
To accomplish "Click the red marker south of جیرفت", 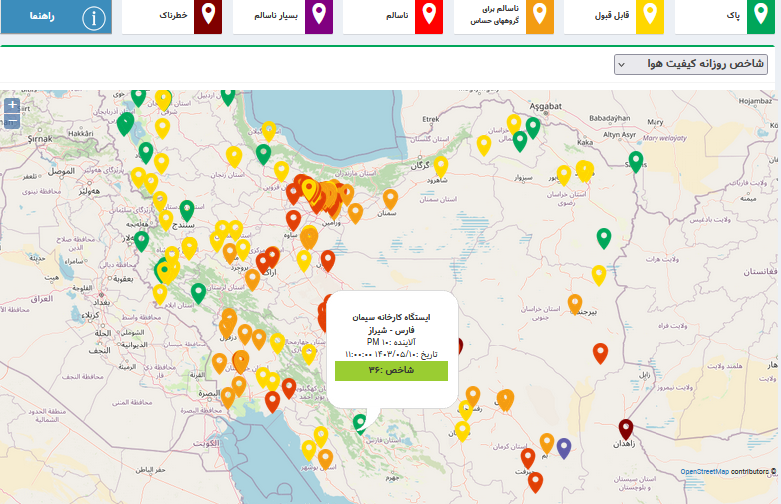I will pyautogui.click(x=535, y=482).
